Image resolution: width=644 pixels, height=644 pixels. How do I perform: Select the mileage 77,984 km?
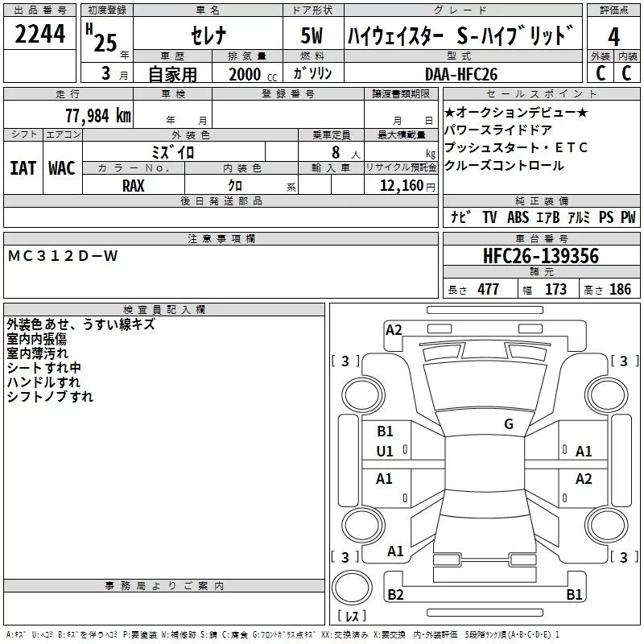(98, 115)
